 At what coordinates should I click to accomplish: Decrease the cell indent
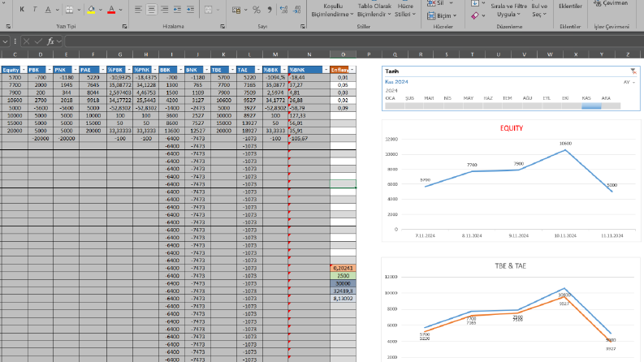pos(177,10)
